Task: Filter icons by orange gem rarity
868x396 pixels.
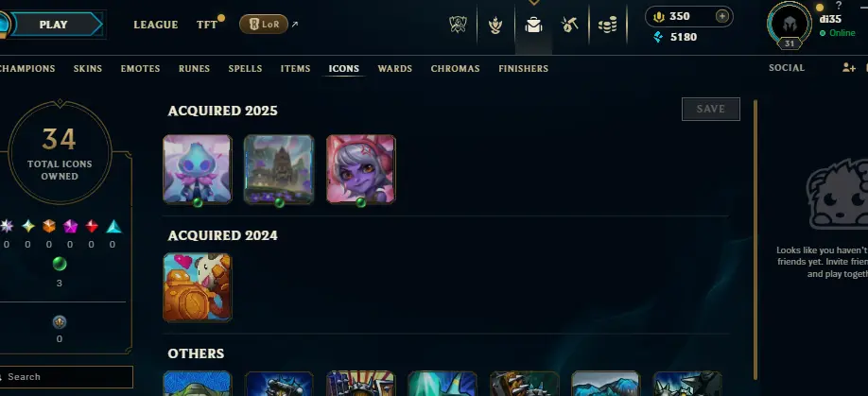Action: (49, 226)
